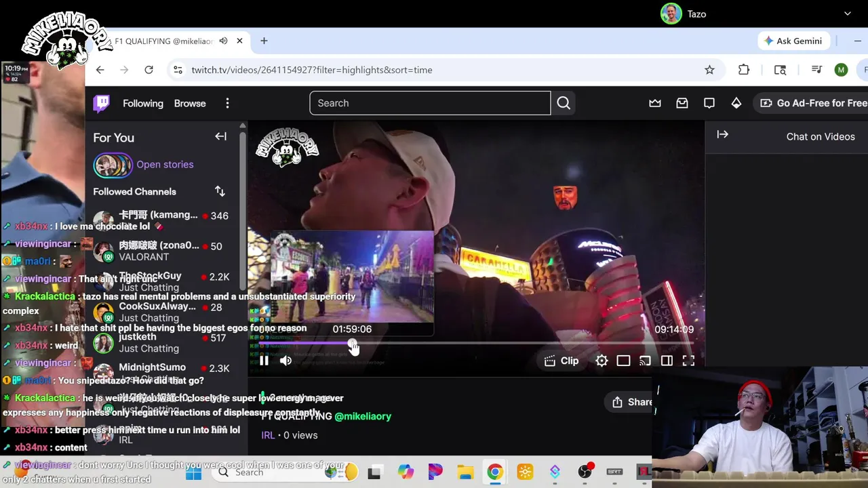Click video seek bar scrubber handle
The width and height of the screenshot is (868, 488).
tap(352, 344)
